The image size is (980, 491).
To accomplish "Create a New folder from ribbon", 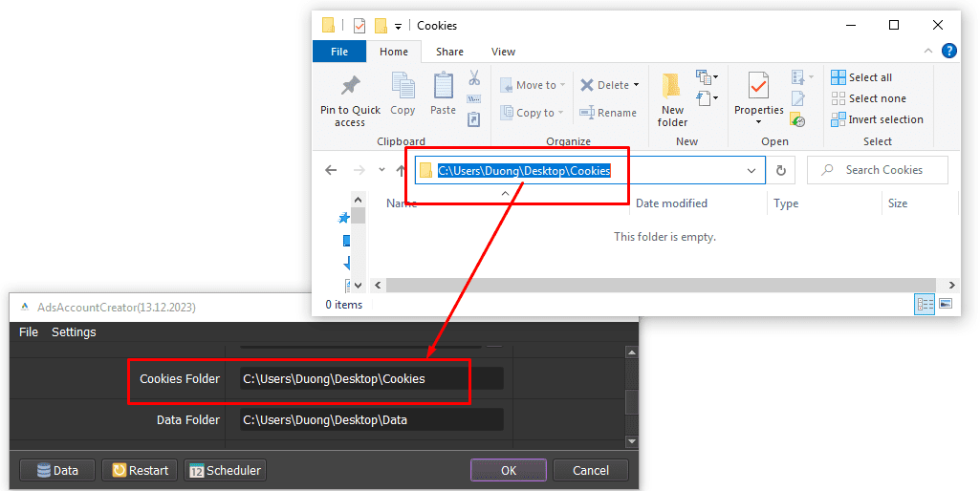I will pyautogui.click(x=672, y=99).
